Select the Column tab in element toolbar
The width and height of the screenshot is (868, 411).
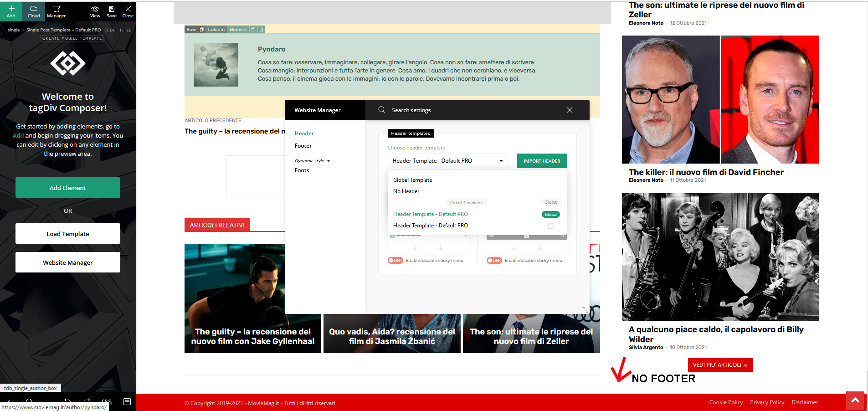tap(216, 30)
